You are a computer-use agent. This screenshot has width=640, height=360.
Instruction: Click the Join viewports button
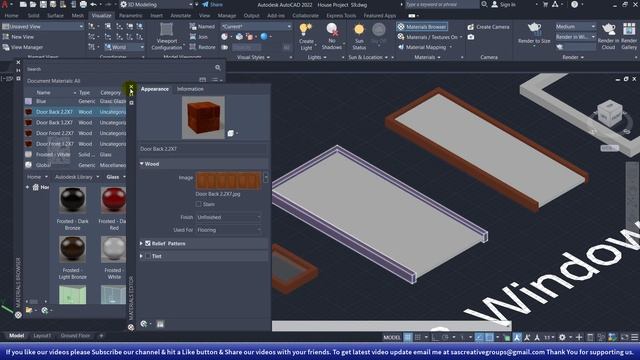(x=199, y=37)
